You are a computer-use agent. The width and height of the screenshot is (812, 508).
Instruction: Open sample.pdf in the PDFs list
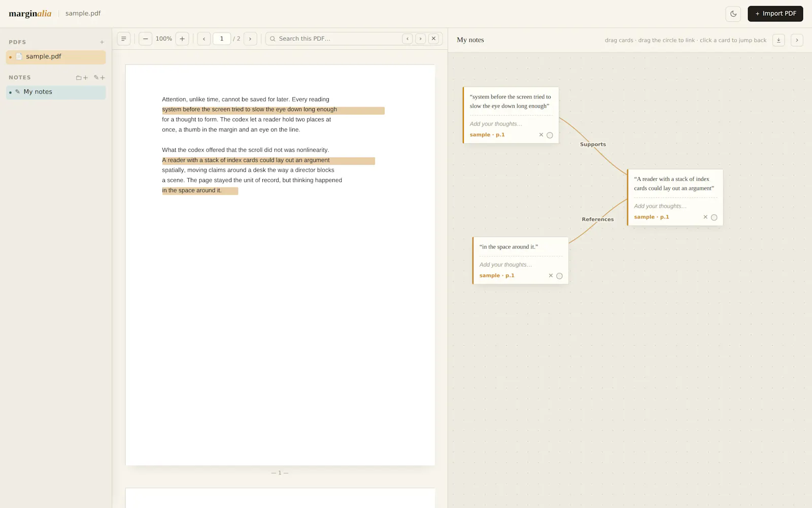pos(56,57)
